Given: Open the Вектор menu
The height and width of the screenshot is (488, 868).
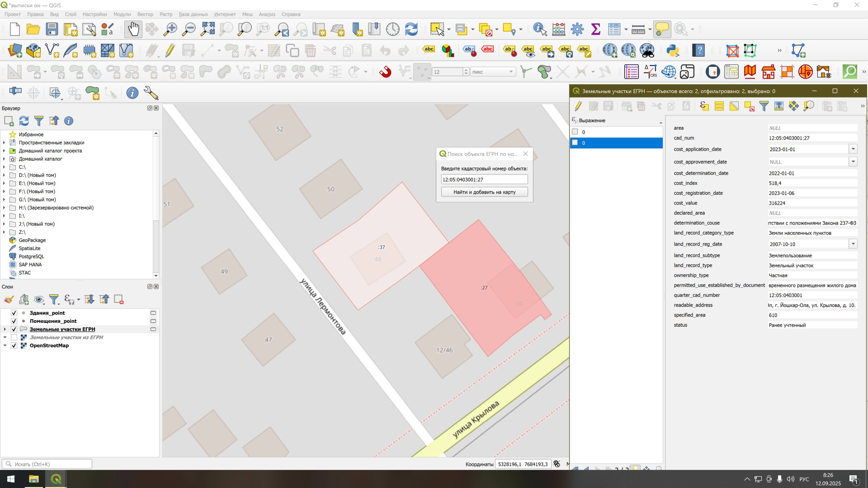Looking at the screenshot, I should point(145,14).
